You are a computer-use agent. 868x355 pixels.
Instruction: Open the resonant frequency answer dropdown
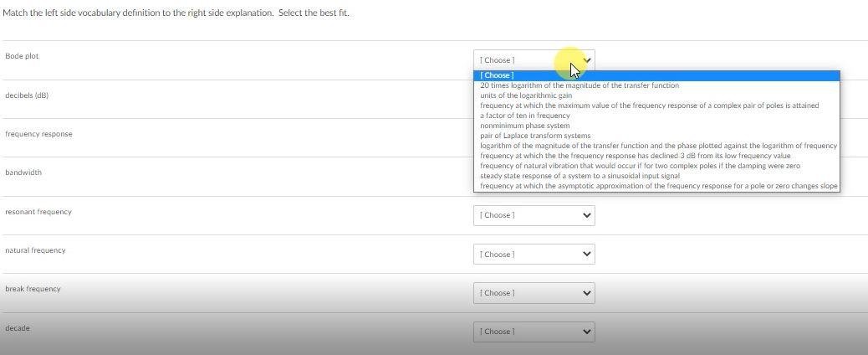pos(534,215)
